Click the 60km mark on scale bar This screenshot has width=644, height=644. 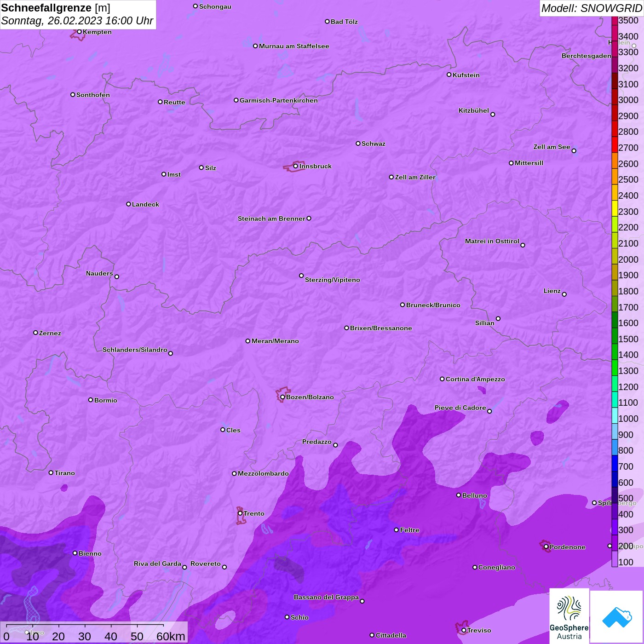click(171, 636)
